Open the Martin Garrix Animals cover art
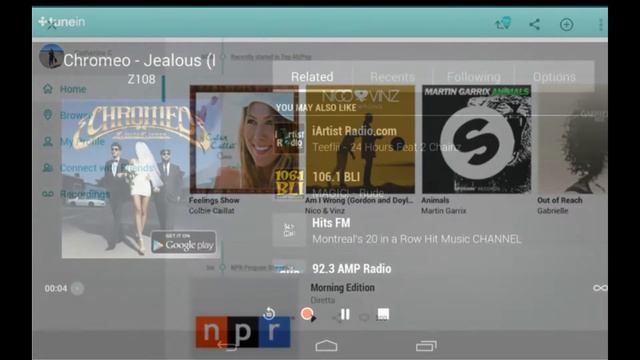This screenshot has width=640, height=360. pyautogui.click(x=476, y=139)
